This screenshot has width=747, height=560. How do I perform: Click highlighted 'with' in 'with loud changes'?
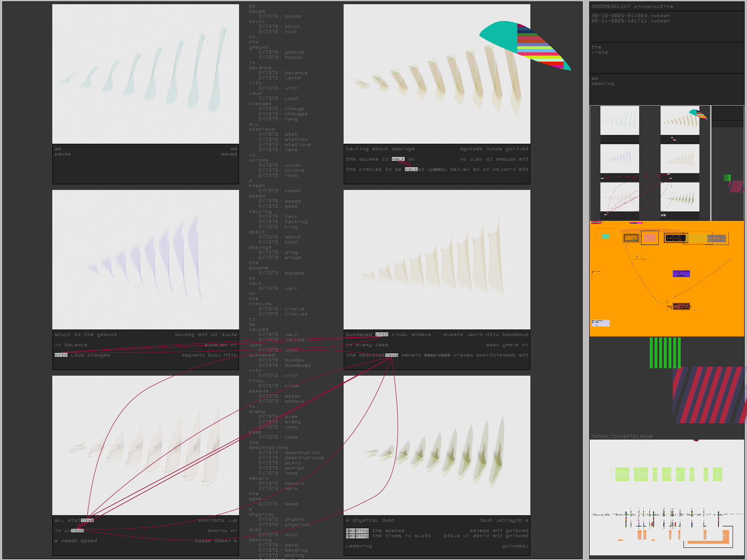(61, 355)
